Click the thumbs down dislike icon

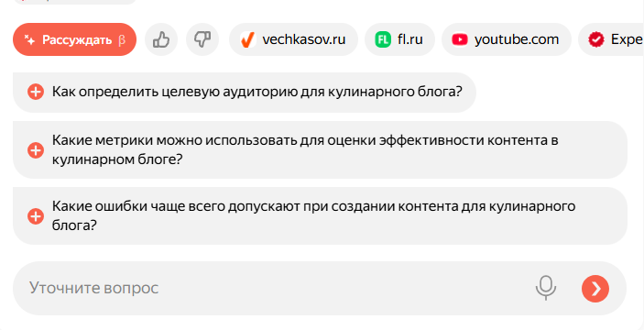[202, 39]
